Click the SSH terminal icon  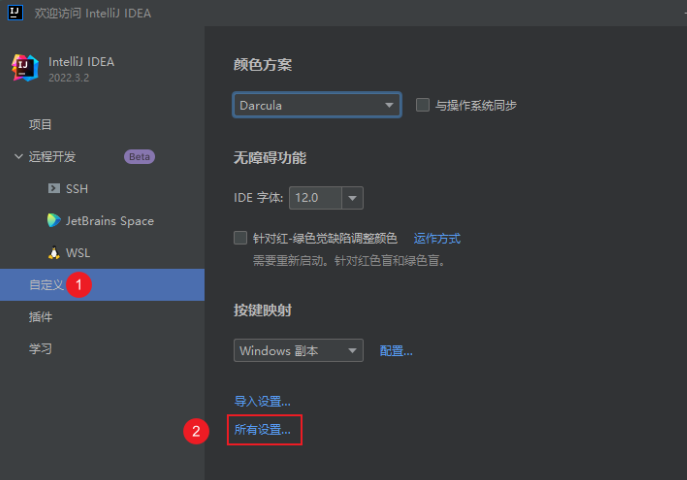click(54, 188)
